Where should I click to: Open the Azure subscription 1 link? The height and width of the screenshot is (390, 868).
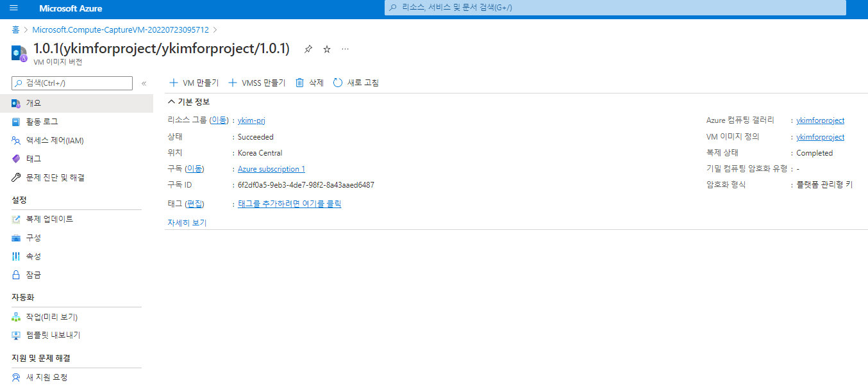(x=271, y=169)
